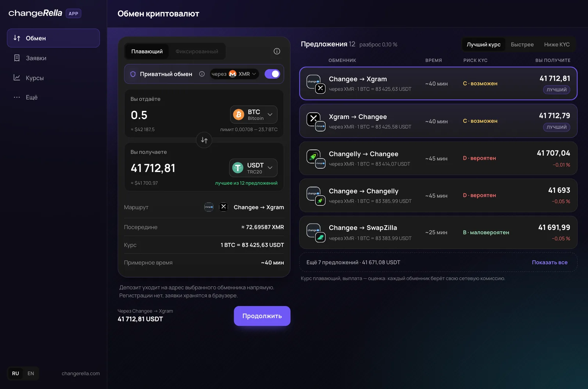Click the ВЫ ПОЛУЧИТЕ column header
This screenshot has height=389, width=588.
[553, 60]
